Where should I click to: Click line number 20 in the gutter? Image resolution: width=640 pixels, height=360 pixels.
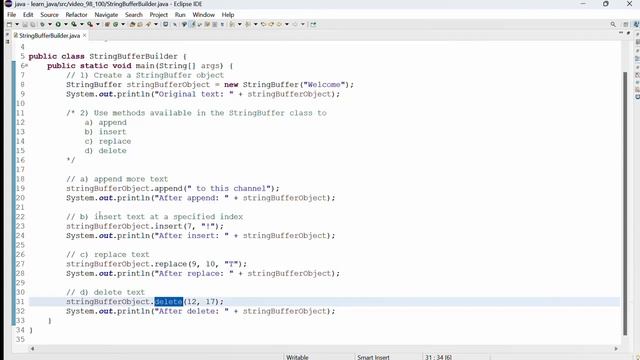pyautogui.click(x=20, y=198)
